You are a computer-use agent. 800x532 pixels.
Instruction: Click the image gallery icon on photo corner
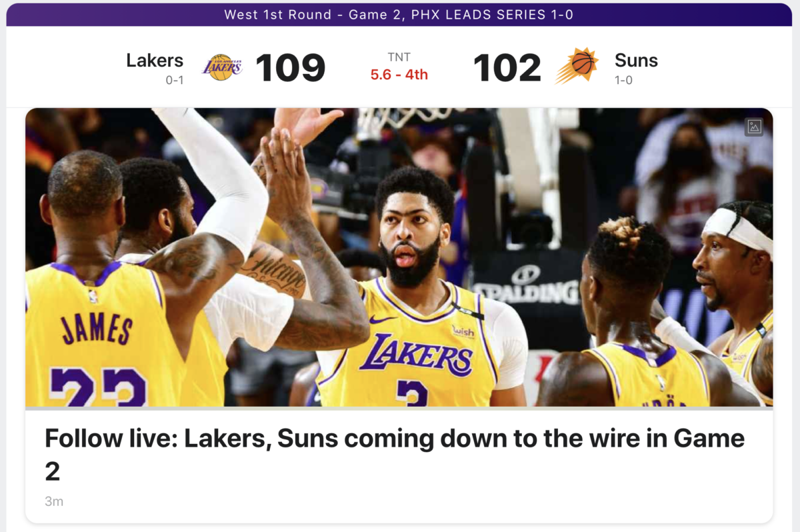coord(754,127)
